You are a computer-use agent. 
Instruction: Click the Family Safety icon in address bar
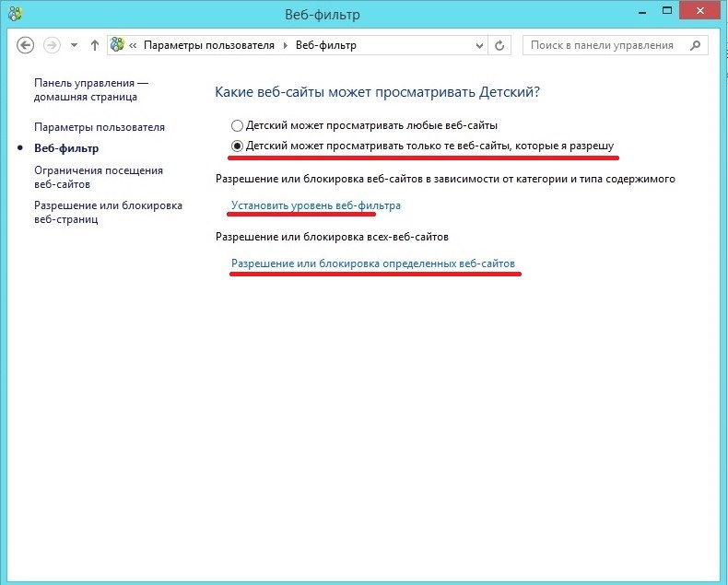117,44
